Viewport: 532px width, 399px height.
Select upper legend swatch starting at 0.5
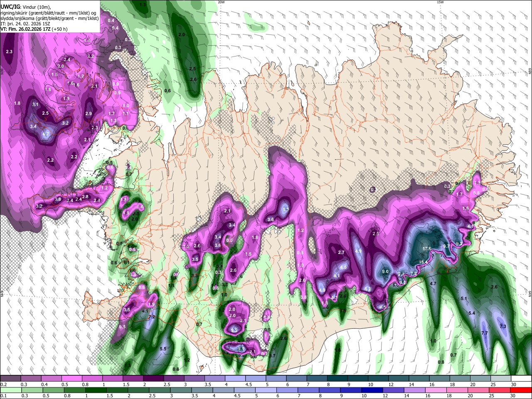71,379
